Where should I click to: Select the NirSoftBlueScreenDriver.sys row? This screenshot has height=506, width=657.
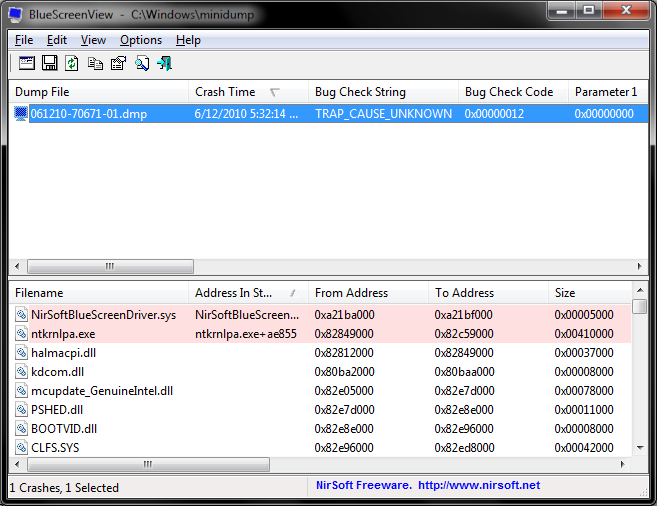pyautogui.click(x=103, y=314)
